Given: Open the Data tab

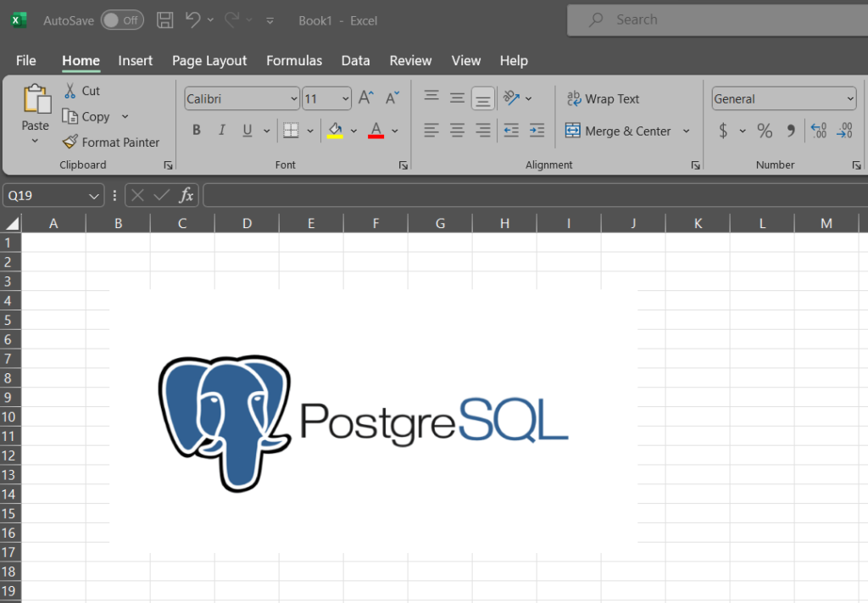Looking at the screenshot, I should click(355, 60).
